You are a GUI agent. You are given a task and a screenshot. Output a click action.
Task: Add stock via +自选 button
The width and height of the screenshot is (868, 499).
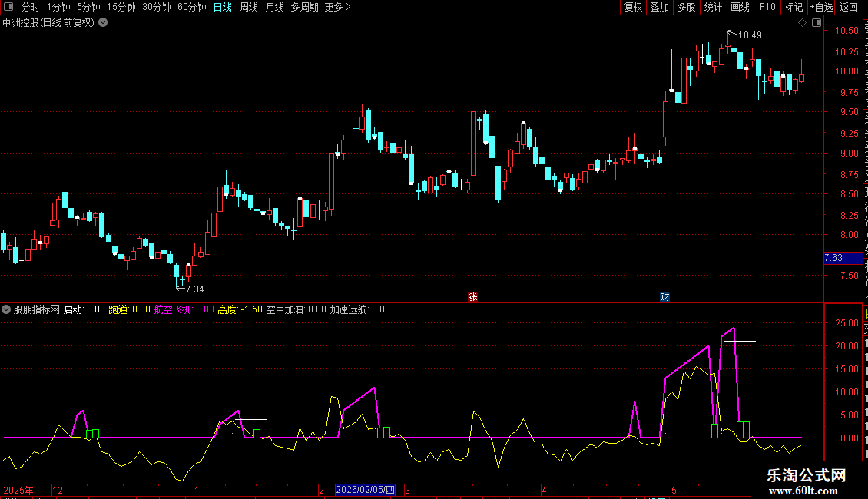pyautogui.click(x=821, y=7)
